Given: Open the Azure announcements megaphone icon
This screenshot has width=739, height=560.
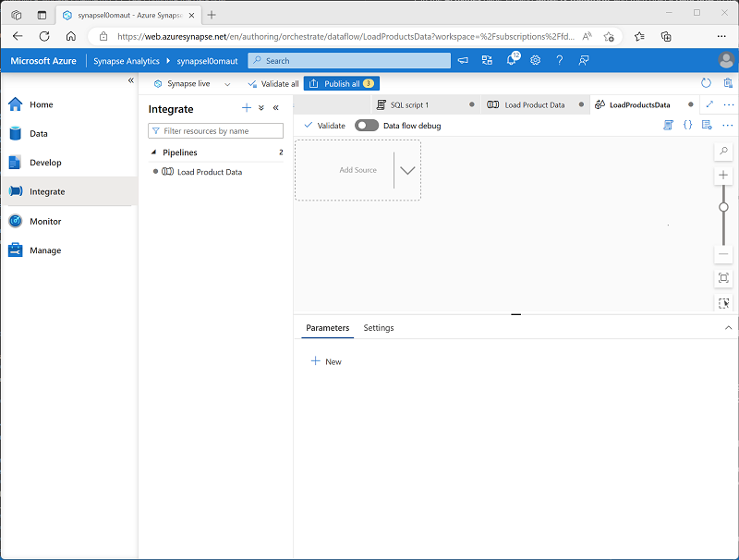Looking at the screenshot, I should click(x=463, y=60).
